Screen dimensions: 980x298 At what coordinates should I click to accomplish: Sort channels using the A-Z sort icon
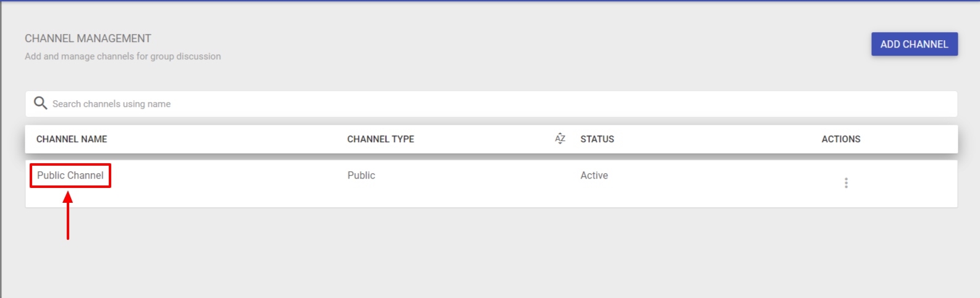[560, 138]
